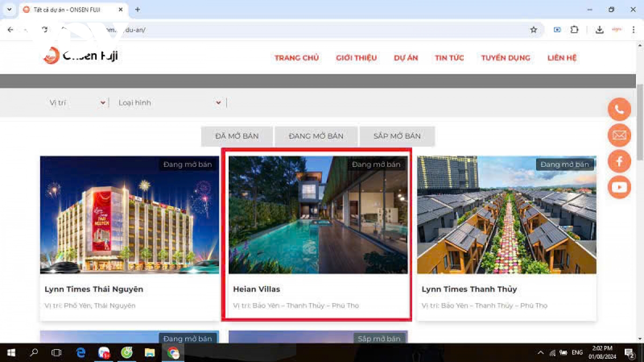Open the Chrome profile avatar
644x362 pixels.
click(617, 30)
